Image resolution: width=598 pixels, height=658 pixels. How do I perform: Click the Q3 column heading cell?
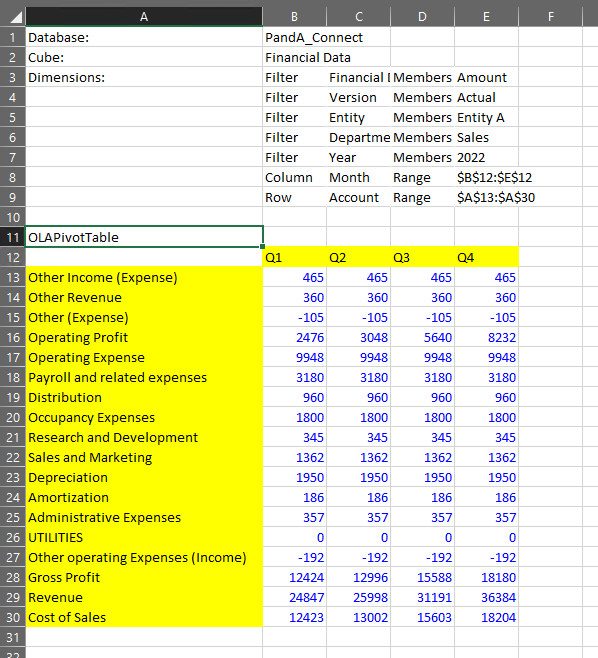pos(423,257)
